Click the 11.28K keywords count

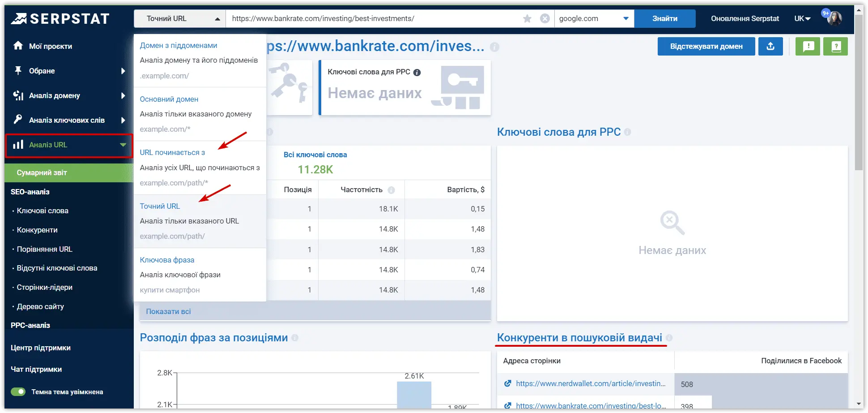(315, 169)
